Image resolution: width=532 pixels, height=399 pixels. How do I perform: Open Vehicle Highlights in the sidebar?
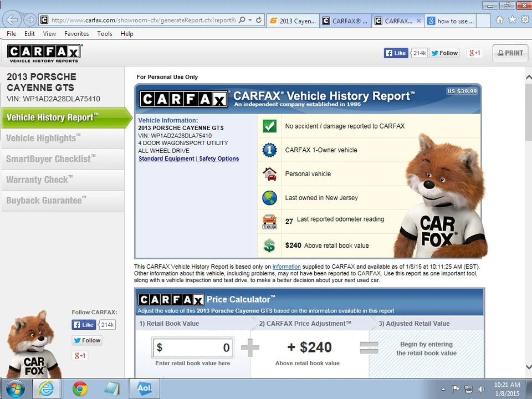click(63, 138)
